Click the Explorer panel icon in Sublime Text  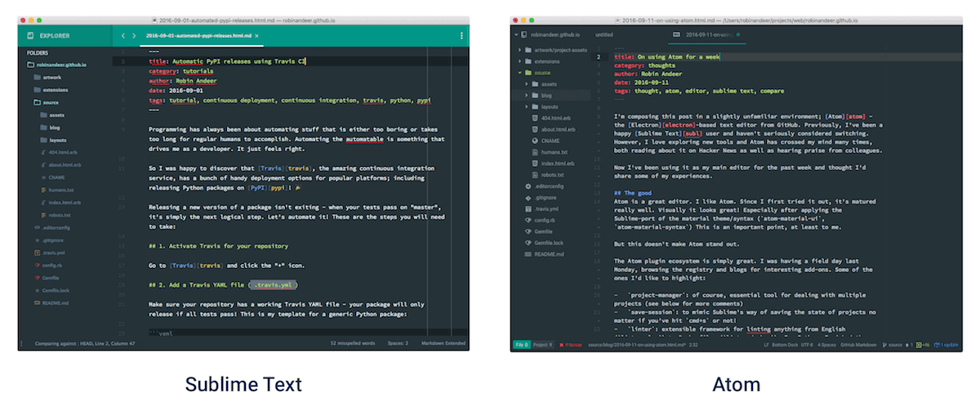tap(30, 36)
